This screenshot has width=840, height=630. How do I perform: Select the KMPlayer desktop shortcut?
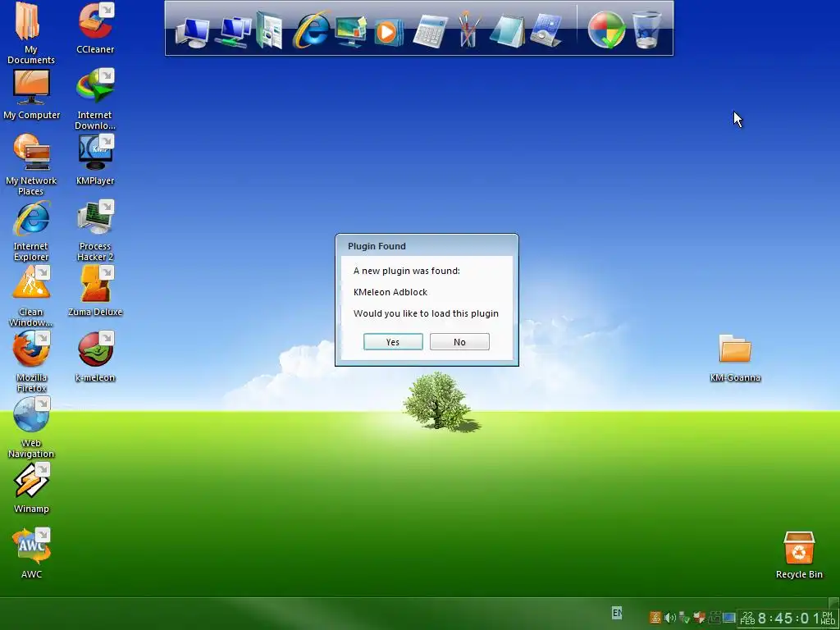(x=95, y=160)
